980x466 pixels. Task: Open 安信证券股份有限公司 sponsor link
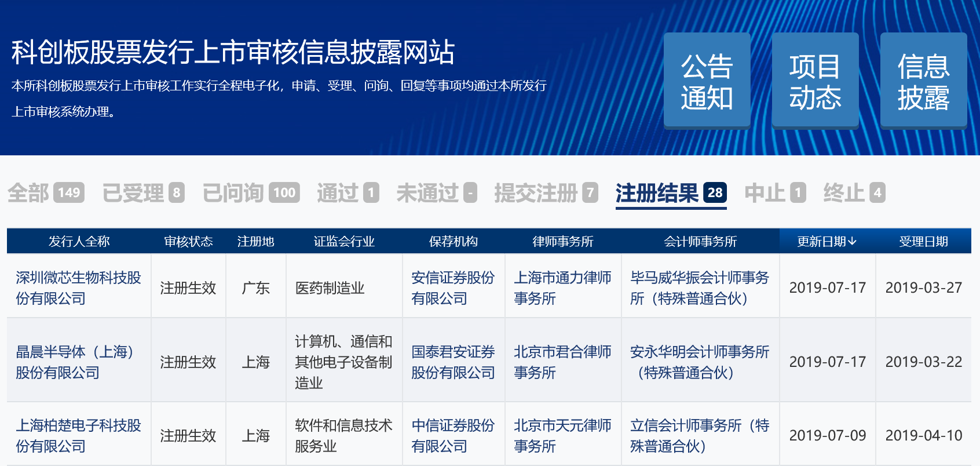coord(453,288)
